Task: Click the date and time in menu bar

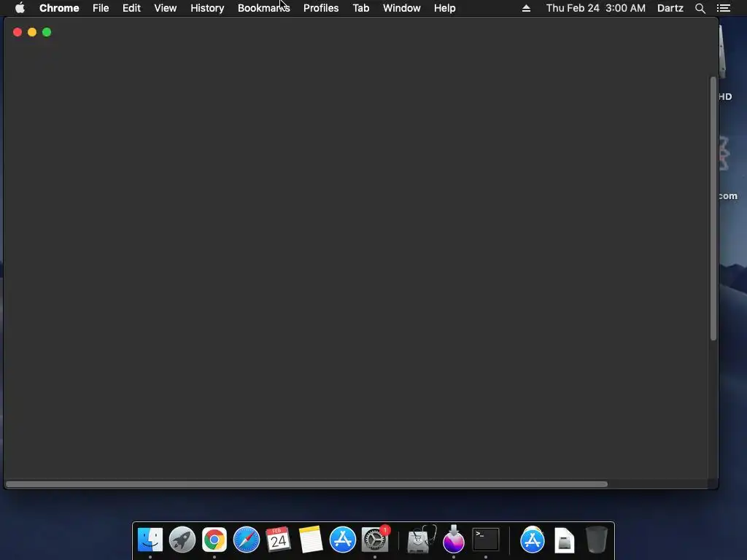Action: click(595, 8)
